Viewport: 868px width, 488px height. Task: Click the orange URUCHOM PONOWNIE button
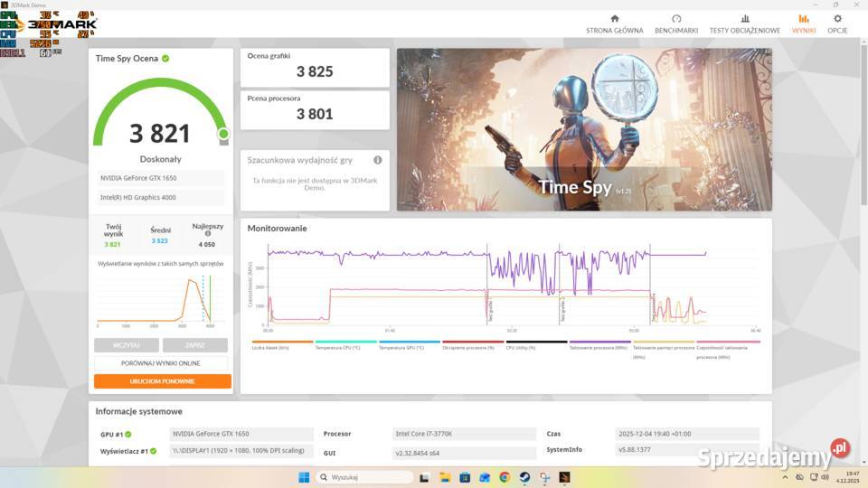point(162,381)
